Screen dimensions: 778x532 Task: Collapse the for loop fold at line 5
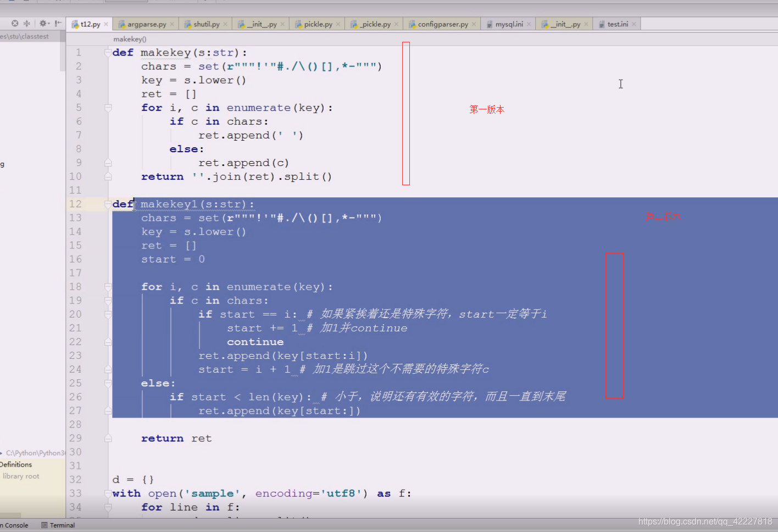108,108
